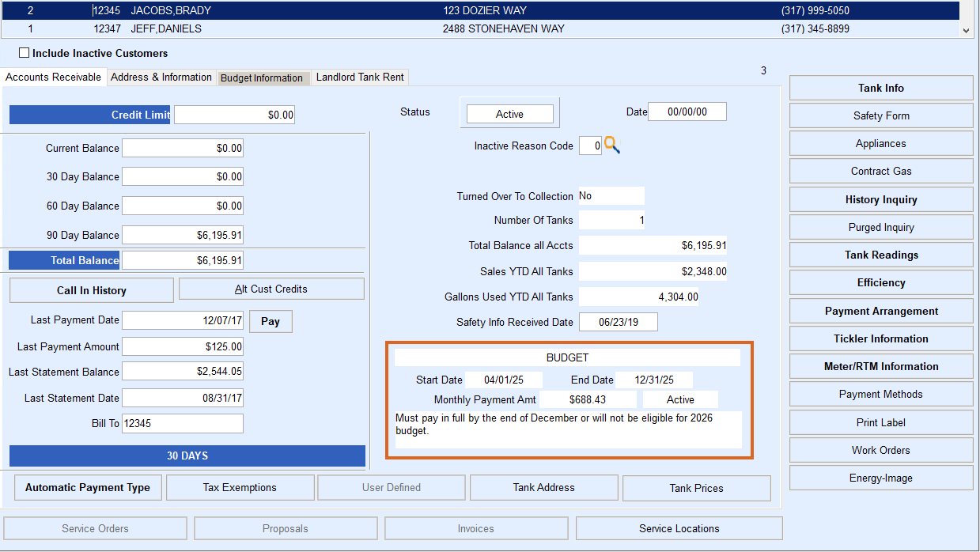Open History Inquiry
The width and height of the screenshot is (980, 552).
click(x=881, y=199)
